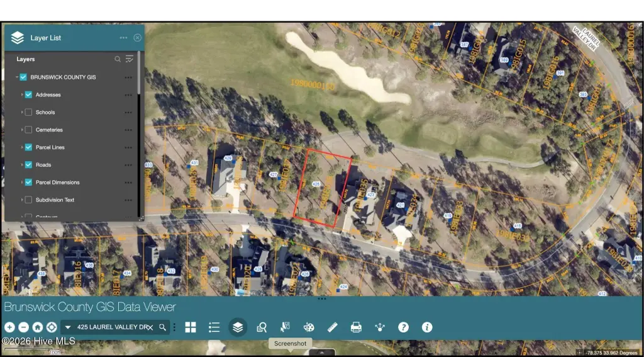Open the draw palette tool
644x357 pixels.
[309, 327]
